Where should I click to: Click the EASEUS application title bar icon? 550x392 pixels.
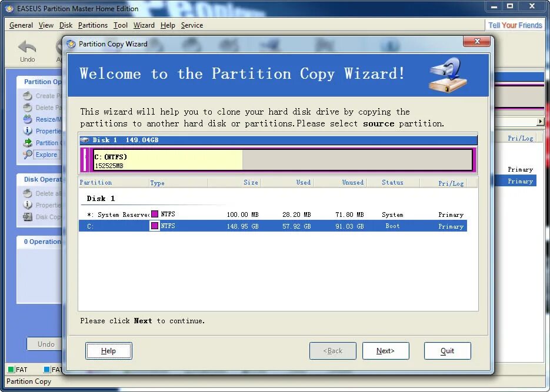(x=9, y=9)
